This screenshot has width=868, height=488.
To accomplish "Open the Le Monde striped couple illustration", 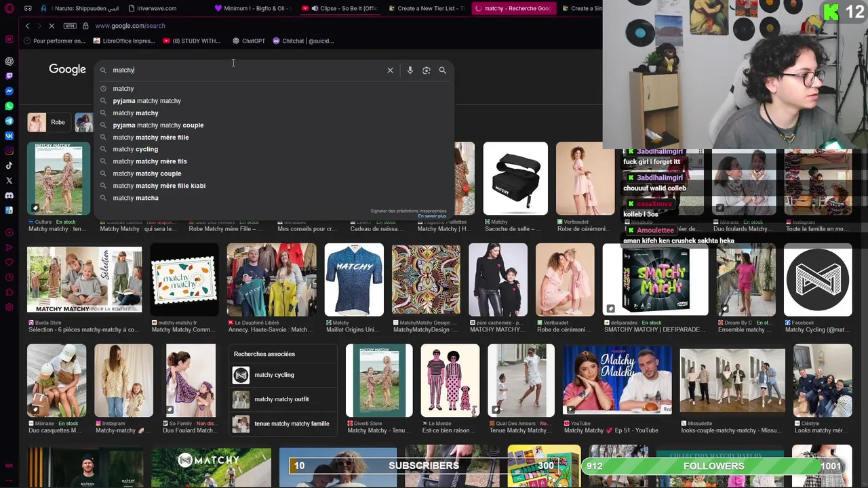I will tap(450, 380).
